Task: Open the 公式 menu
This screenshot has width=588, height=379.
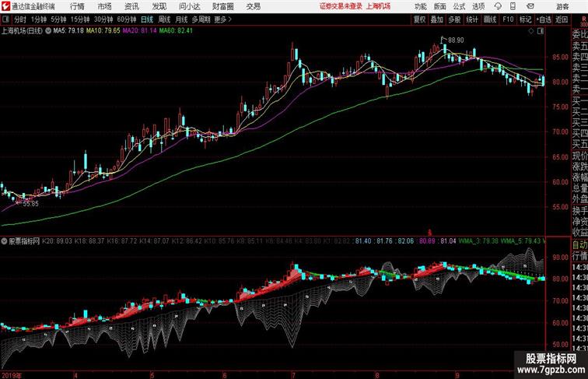Action: click(459, 6)
